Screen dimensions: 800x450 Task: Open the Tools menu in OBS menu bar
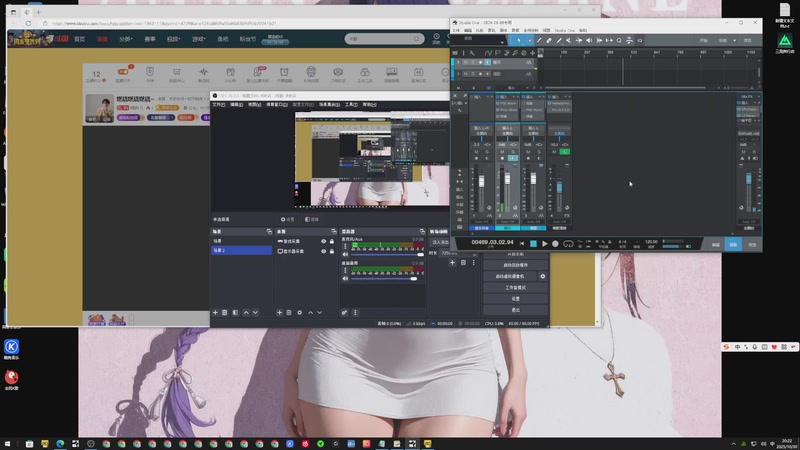[x=351, y=105]
